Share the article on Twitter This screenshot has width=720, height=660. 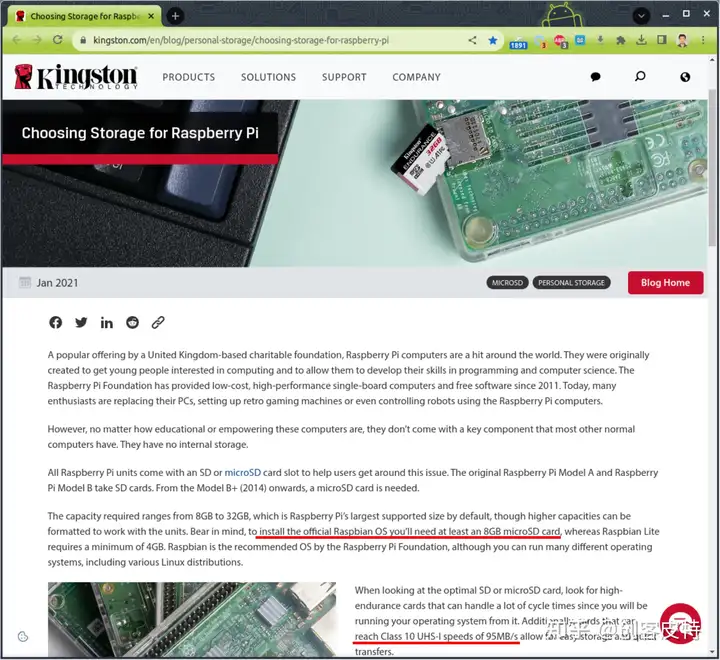(81, 322)
